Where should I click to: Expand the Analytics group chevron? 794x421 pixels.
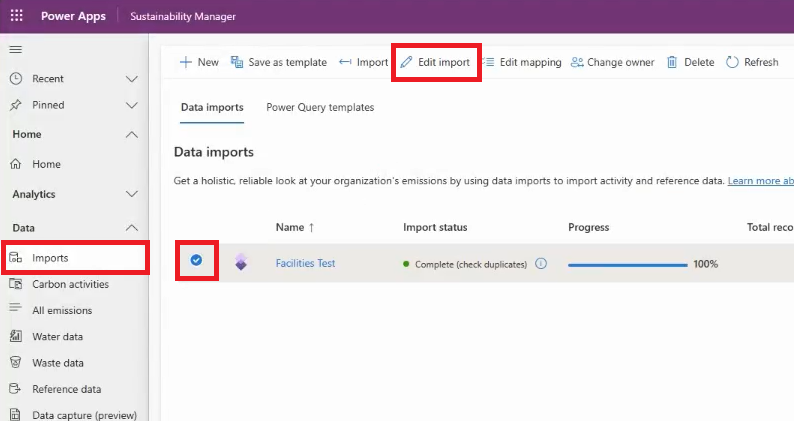[132, 194]
